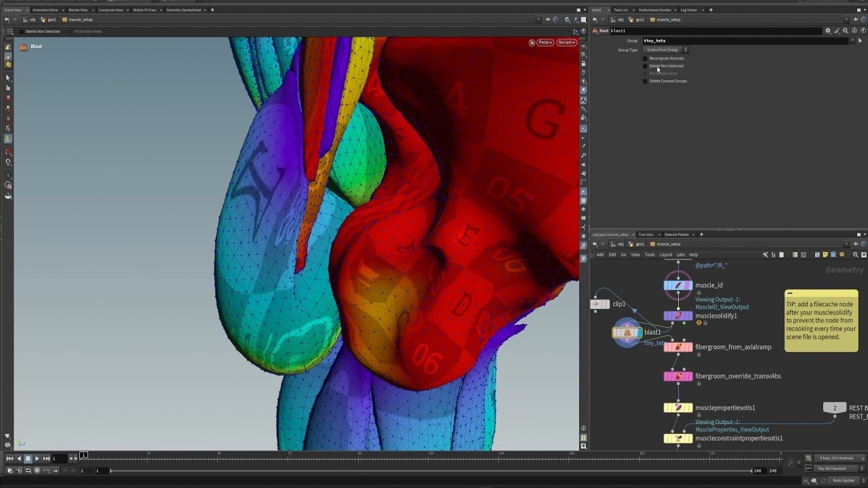Switch to the Animation Editor tab
Viewport: 868px width, 488px height.
coord(45,10)
